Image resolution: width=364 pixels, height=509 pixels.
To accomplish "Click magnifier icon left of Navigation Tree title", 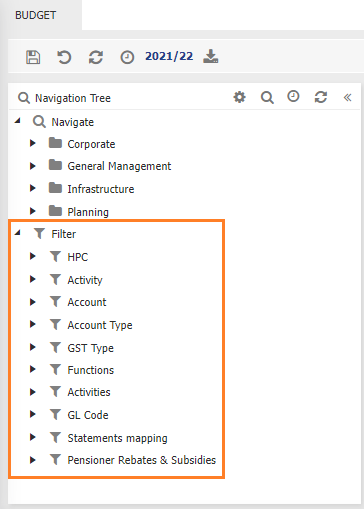I will coord(24,98).
